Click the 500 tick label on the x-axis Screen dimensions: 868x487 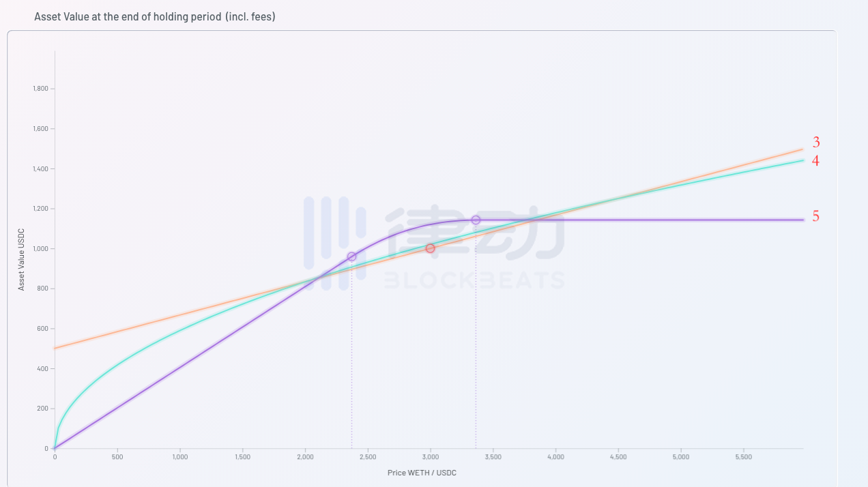(117, 457)
